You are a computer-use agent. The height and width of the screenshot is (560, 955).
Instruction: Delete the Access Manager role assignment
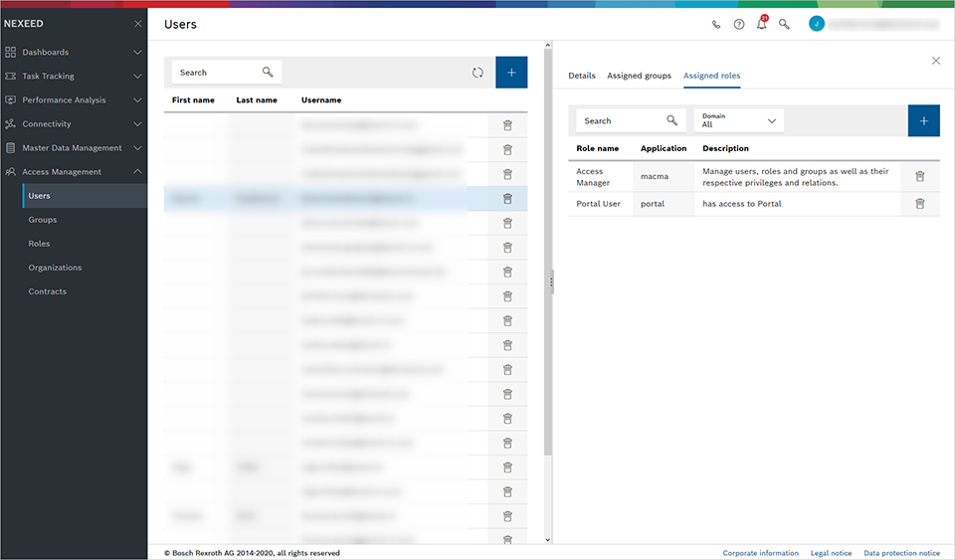[x=919, y=176]
